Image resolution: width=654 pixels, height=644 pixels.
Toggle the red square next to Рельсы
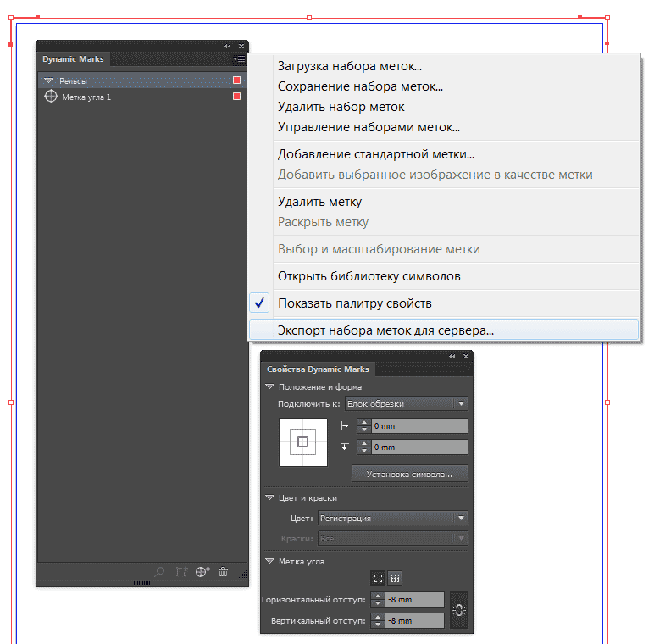coord(236,80)
